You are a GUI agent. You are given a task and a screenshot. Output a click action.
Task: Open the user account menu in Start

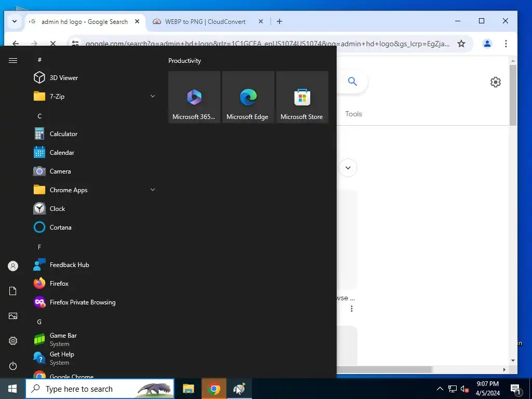click(x=13, y=266)
